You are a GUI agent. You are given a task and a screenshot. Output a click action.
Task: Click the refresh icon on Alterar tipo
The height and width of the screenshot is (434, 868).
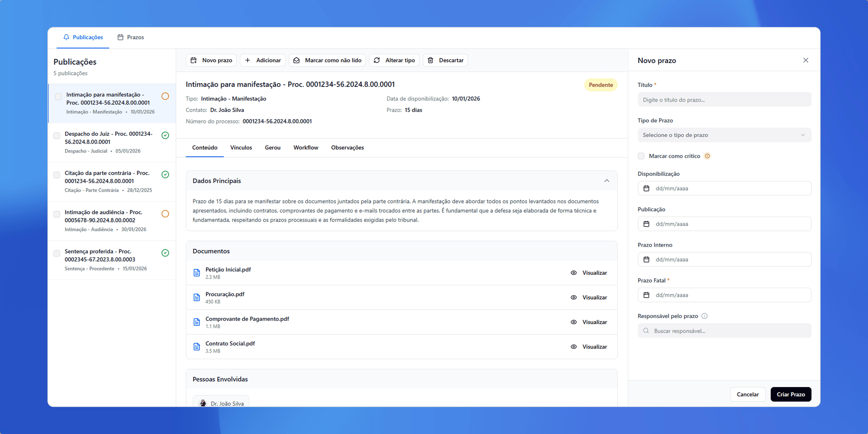pyautogui.click(x=377, y=60)
